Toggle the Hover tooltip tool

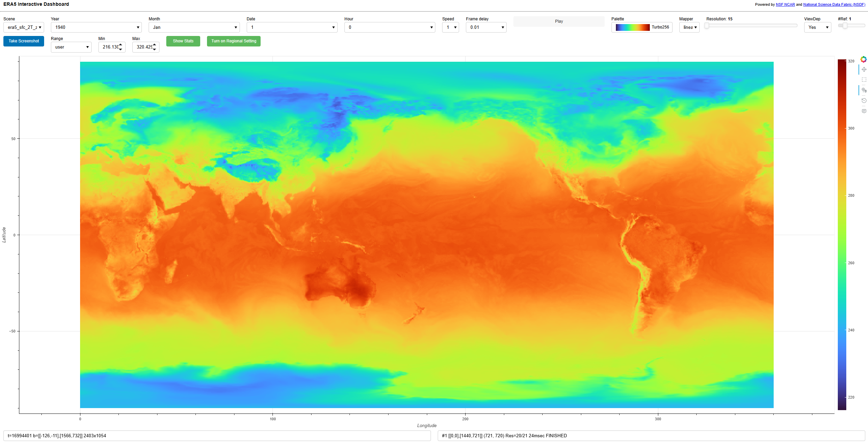pyautogui.click(x=864, y=111)
